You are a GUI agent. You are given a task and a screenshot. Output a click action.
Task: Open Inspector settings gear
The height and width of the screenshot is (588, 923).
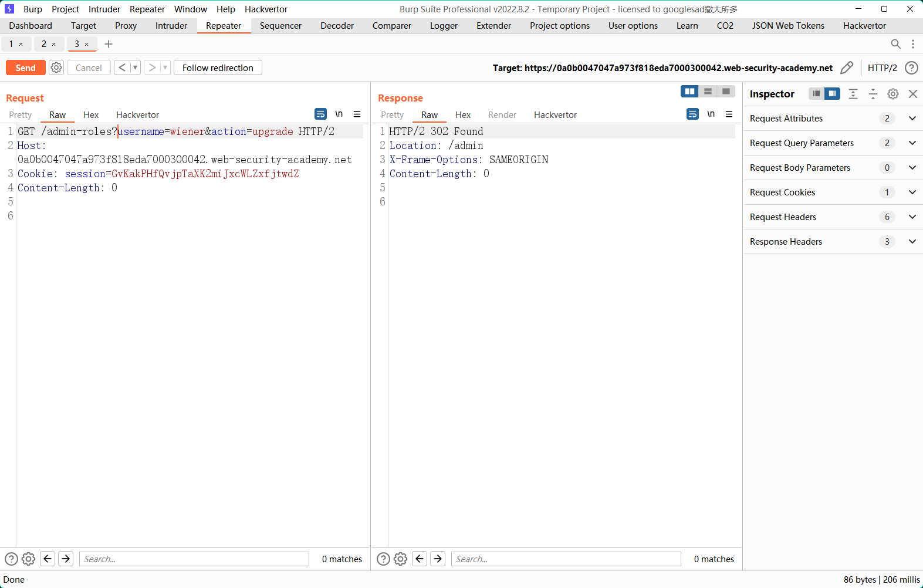pyautogui.click(x=893, y=94)
